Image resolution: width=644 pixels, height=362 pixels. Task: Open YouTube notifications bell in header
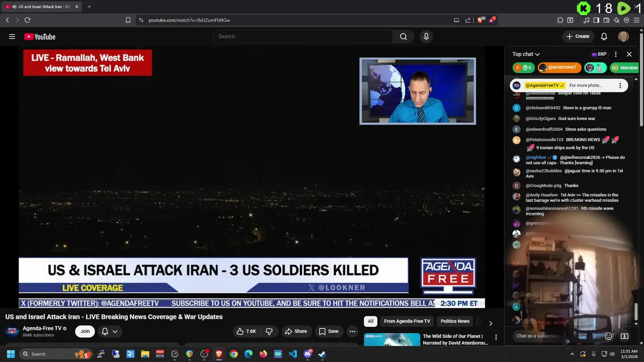pyautogui.click(x=604, y=36)
